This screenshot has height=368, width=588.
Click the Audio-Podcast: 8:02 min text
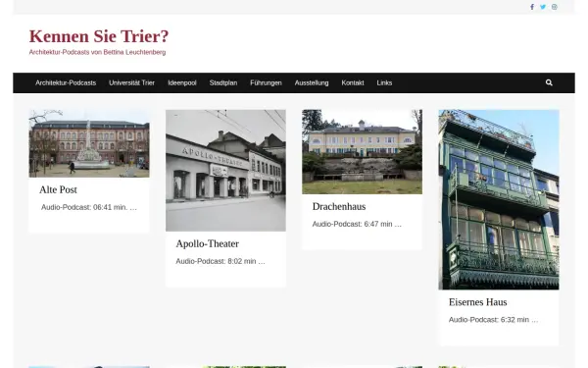click(x=220, y=261)
